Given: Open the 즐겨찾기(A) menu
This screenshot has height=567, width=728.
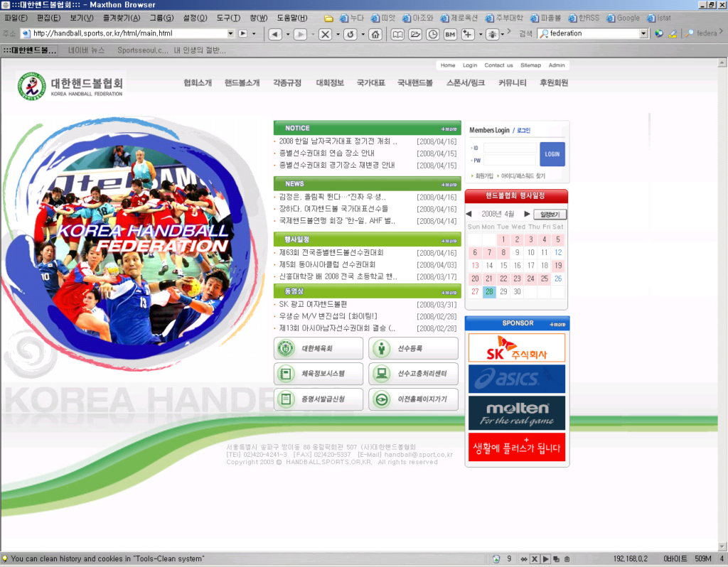Looking at the screenshot, I should [122, 18].
